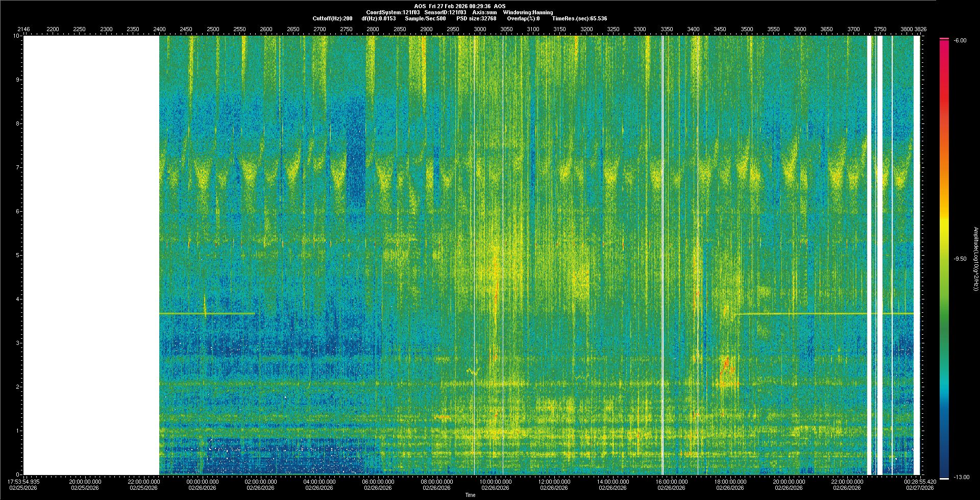Click the Windowing:Hanning header label
This screenshot has height=500, width=980.
pyautogui.click(x=528, y=12)
